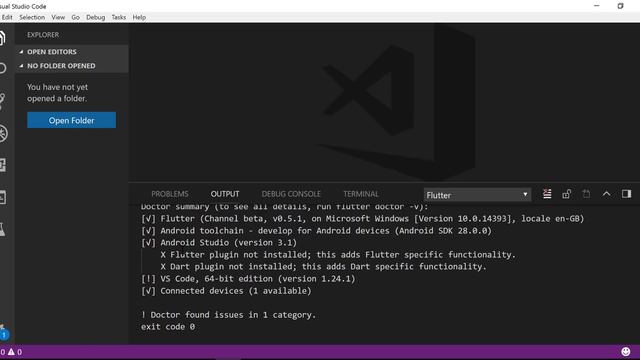
Task: Click the 'VS Code, 64-bit edition' line
Action: [x=248, y=279]
